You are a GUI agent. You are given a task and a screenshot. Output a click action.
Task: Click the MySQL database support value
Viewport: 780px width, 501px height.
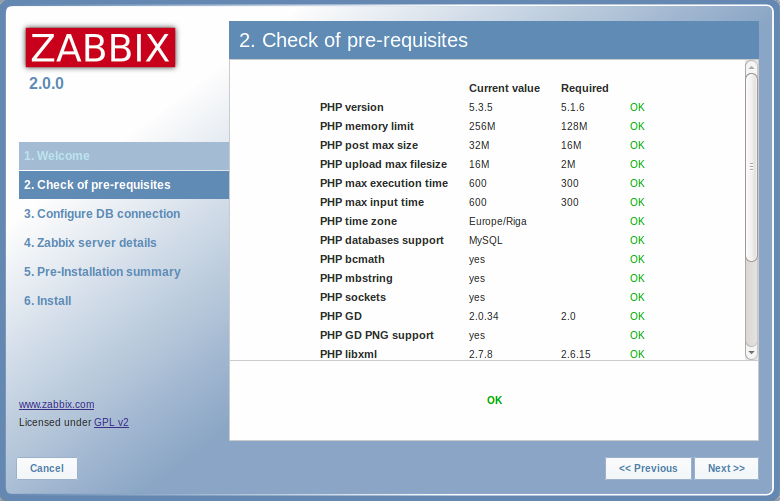click(x=485, y=240)
